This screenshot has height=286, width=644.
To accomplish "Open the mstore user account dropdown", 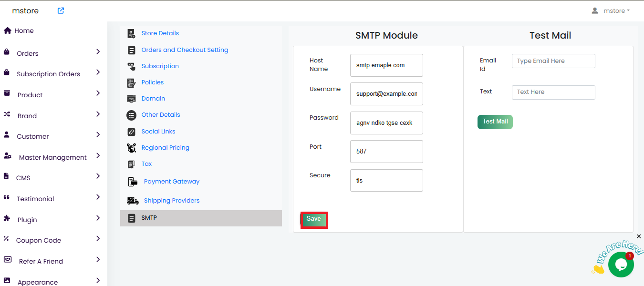I will tap(611, 10).
